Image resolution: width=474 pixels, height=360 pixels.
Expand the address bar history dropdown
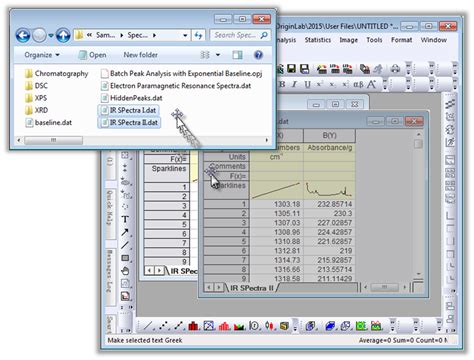(x=185, y=35)
